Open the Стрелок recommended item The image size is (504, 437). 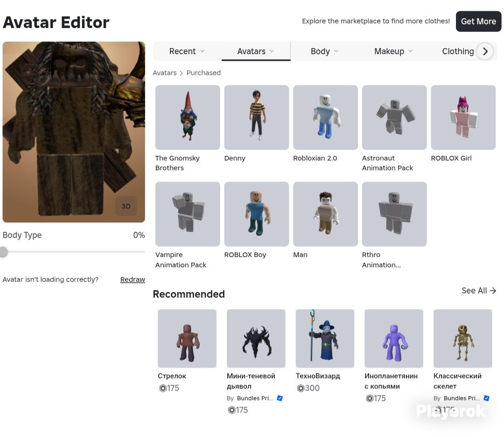(187, 338)
